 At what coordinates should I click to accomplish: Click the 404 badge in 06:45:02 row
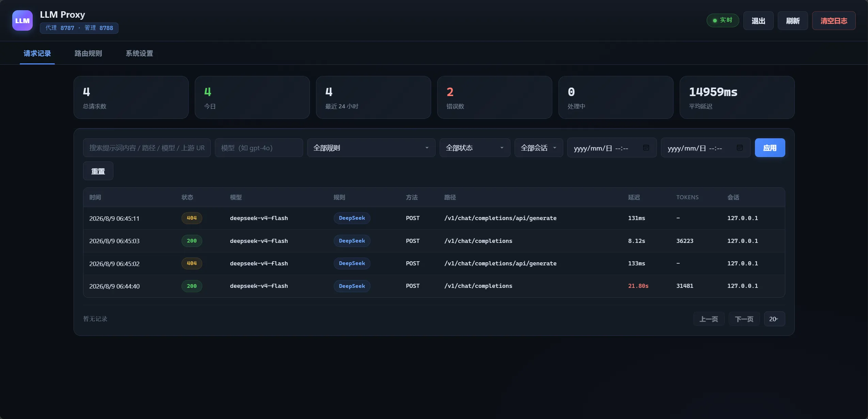192,263
